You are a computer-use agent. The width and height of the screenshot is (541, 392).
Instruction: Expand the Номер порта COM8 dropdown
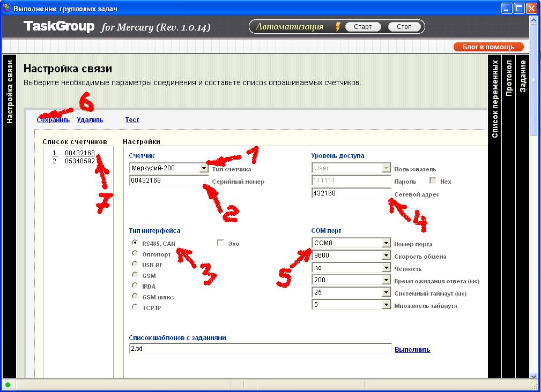tap(386, 243)
